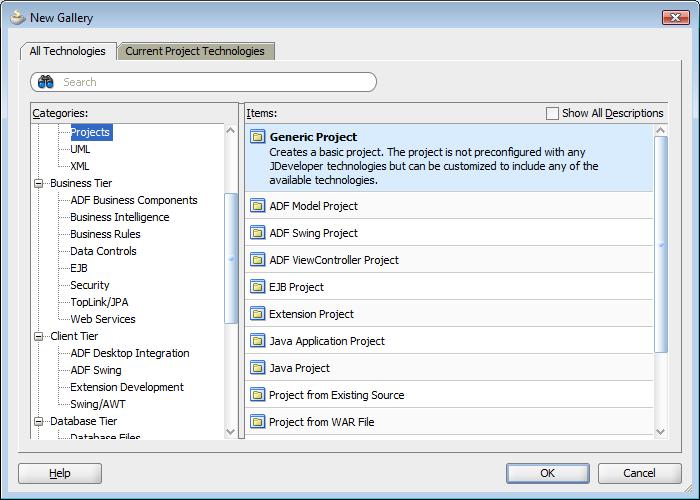
Task: Click the Help button
Action: pyautogui.click(x=60, y=473)
